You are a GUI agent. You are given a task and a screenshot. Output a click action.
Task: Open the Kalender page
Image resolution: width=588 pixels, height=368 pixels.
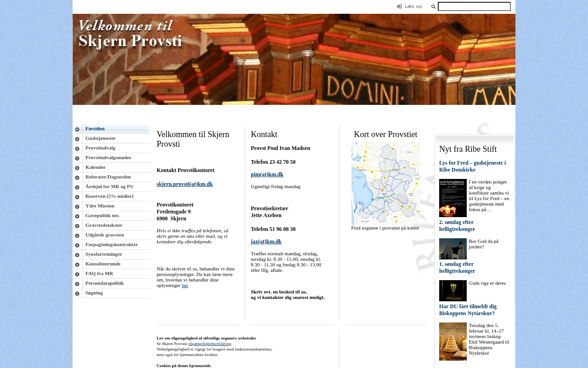[96, 167]
